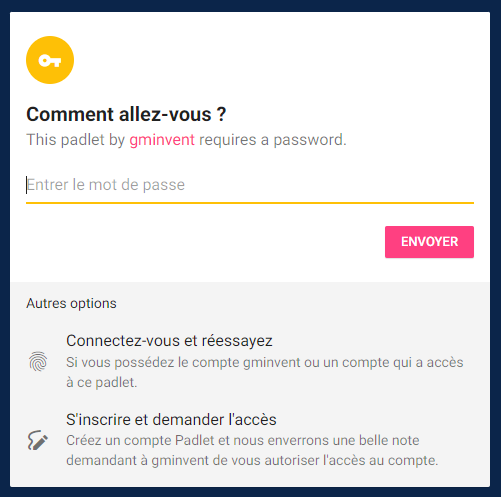This screenshot has height=497, width=501.
Task: Open the gminvent profile link
Action: tap(162, 140)
